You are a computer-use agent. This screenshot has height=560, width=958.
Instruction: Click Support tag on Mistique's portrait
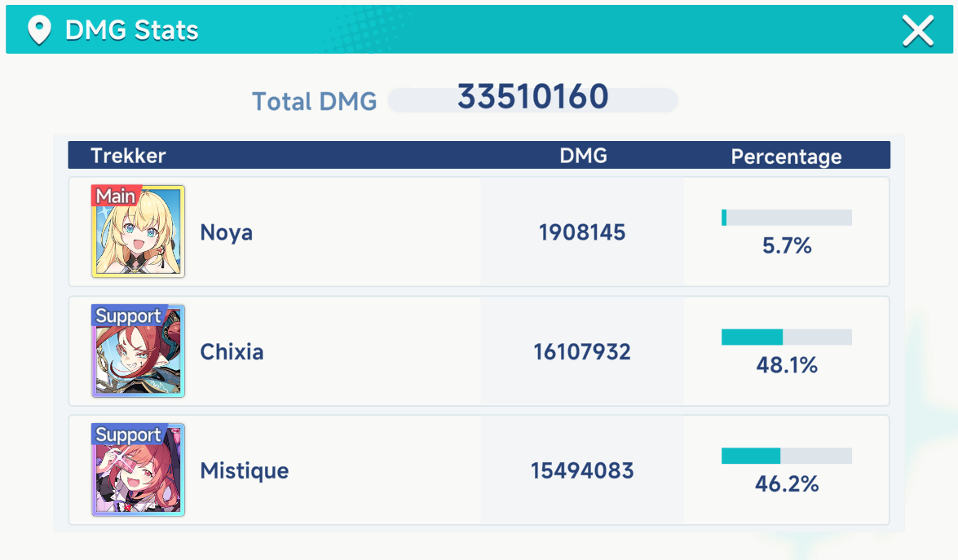coord(128,434)
